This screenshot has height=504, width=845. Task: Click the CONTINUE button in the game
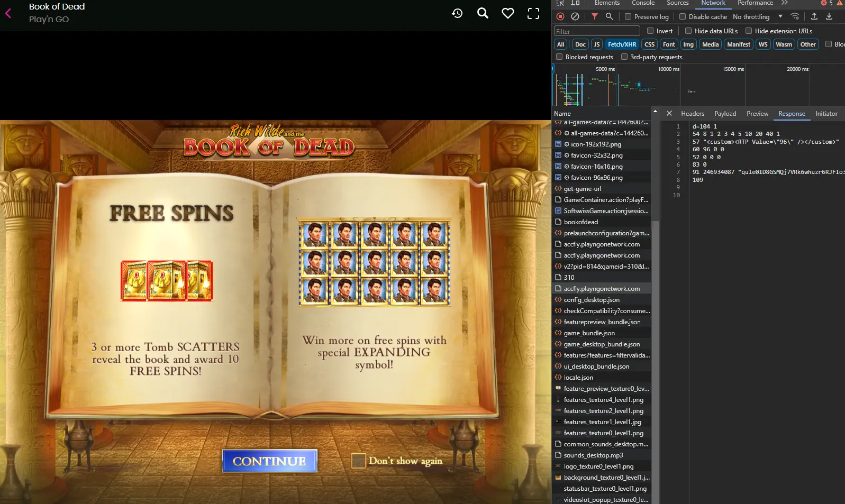(x=269, y=461)
